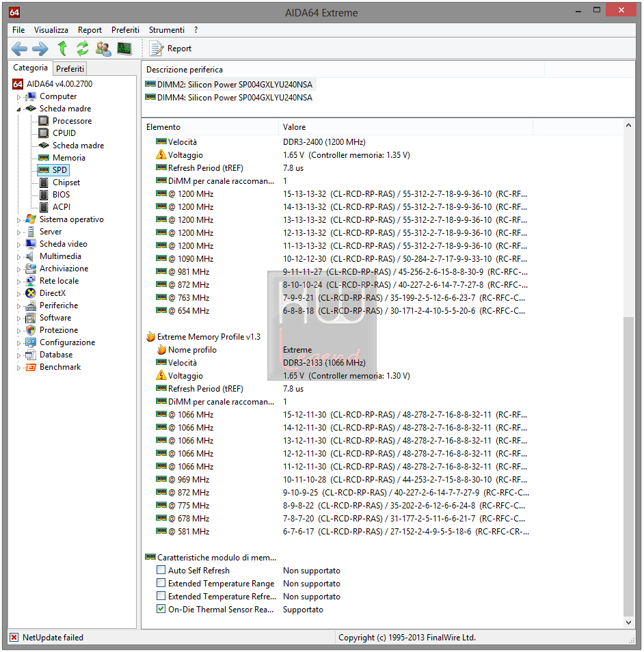This screenshot has height=652, width=644.
Task: Open the Visualizza menu
Action: (x=51, y=30)
